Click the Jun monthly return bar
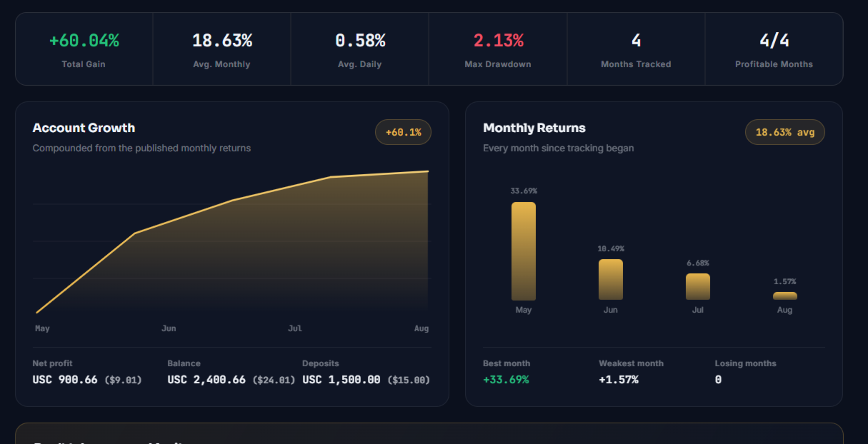 [611, 280]
